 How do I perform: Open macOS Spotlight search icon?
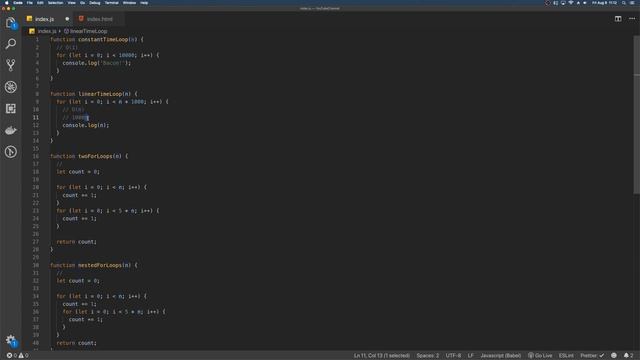(x=624, y=3)
